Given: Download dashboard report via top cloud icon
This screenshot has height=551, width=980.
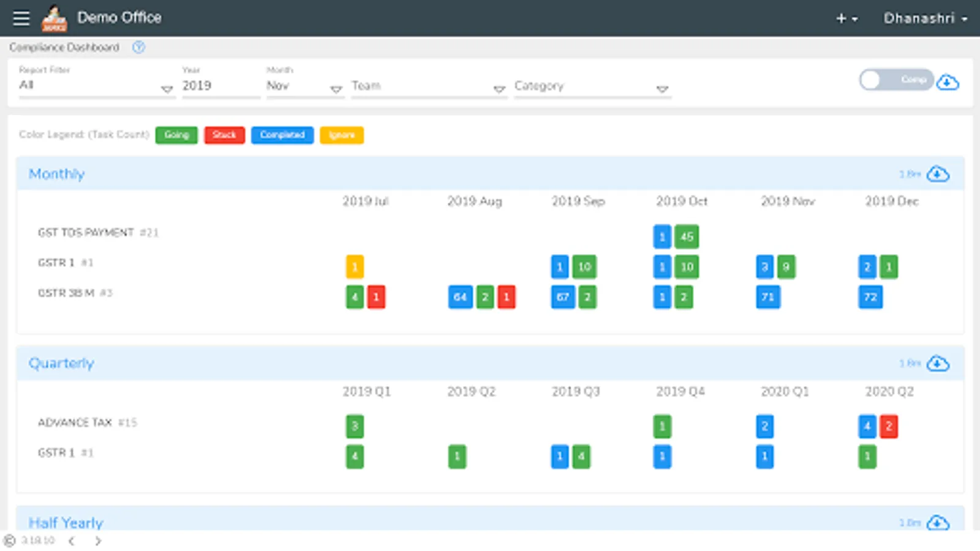Looking at the screenshot, I should click(948, 81).
